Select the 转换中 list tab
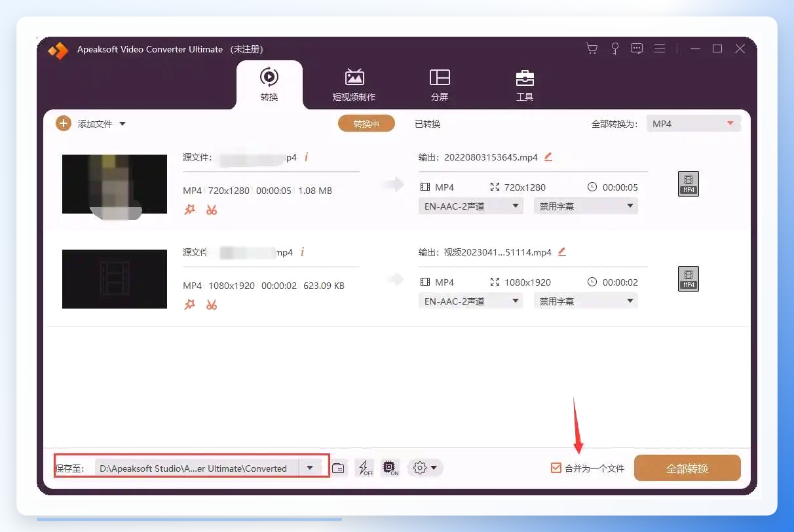The width and height of the screenshot is (794, 532). tap(366, 124)
